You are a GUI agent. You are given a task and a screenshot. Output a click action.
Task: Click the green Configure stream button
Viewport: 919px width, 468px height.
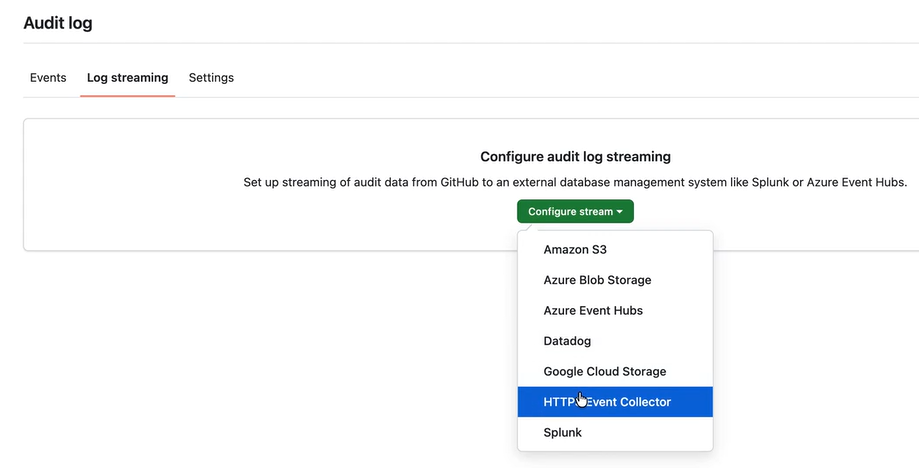[570, 212]
